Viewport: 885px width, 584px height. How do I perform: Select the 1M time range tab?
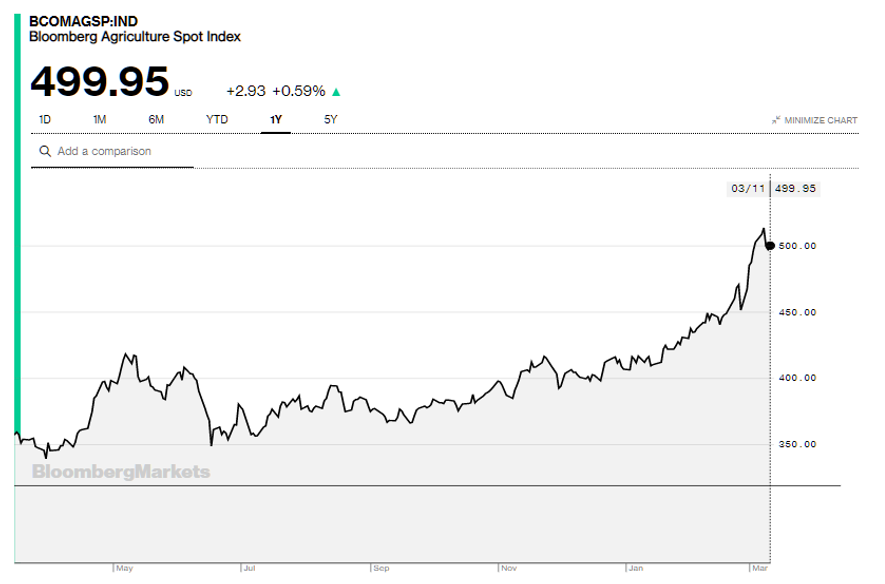pos(99,120)
